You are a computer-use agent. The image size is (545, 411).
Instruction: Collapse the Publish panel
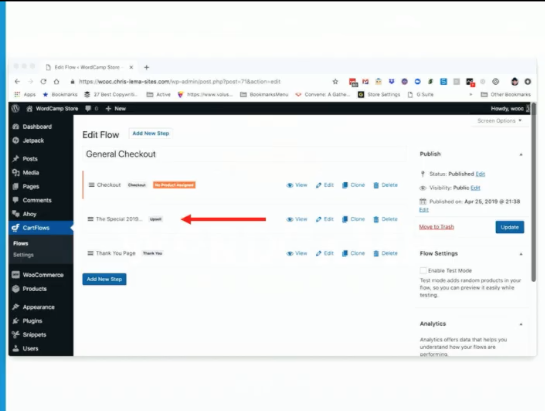point(521,154)
